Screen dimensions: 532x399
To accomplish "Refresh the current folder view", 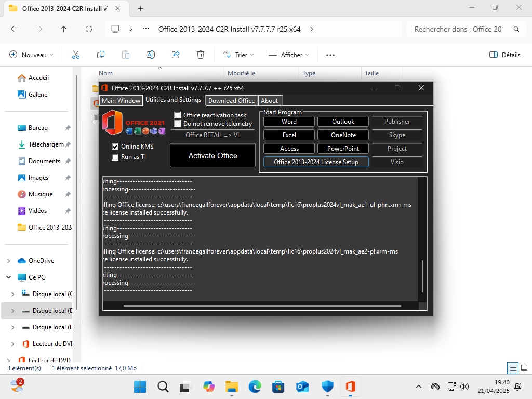I will 89,29.
